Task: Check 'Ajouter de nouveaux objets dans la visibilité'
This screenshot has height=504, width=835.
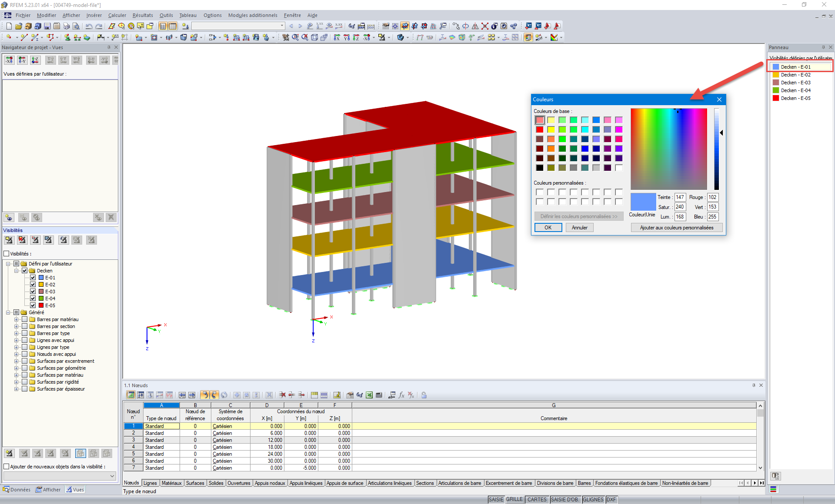Action: 6,467
